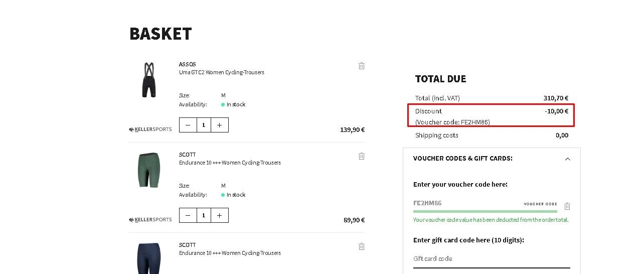Screen dimensions: 644x274
Task: Click the Voucher Codes & Gift Cards heading
Action: (x=462, y=158)
